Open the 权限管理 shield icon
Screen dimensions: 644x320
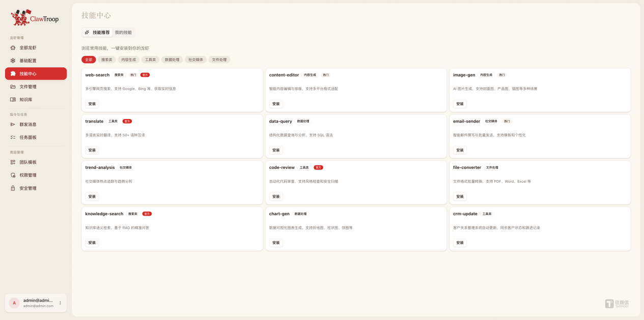pos(13,175)
